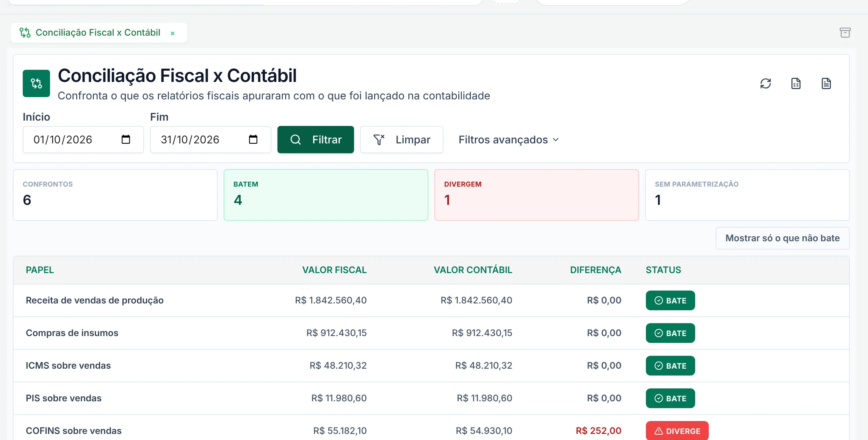
Task: Click the spreadsheet export document icon
Action: [796, 83]
